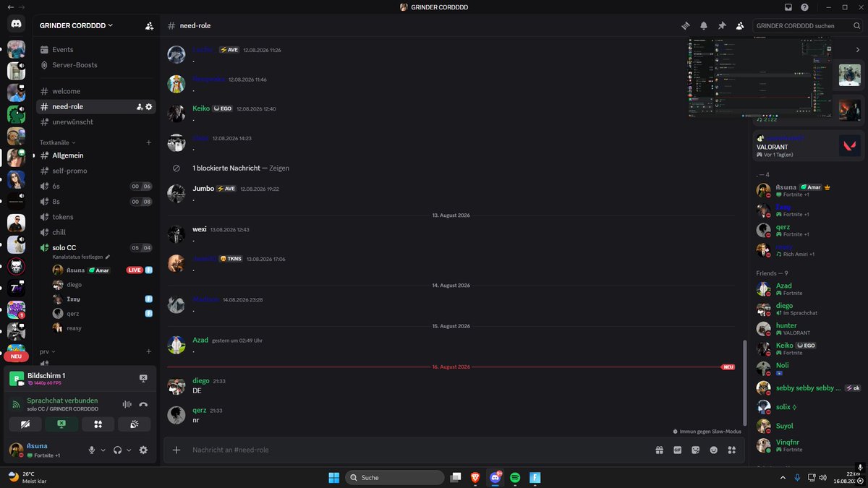
Task: Show hidden tray icons arrow
Action: (x=783, y=478)
